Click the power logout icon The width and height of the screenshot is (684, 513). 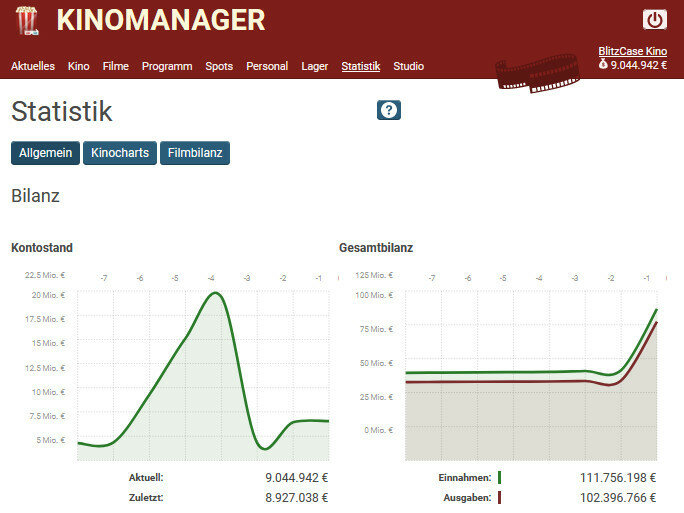coord(654,20)
